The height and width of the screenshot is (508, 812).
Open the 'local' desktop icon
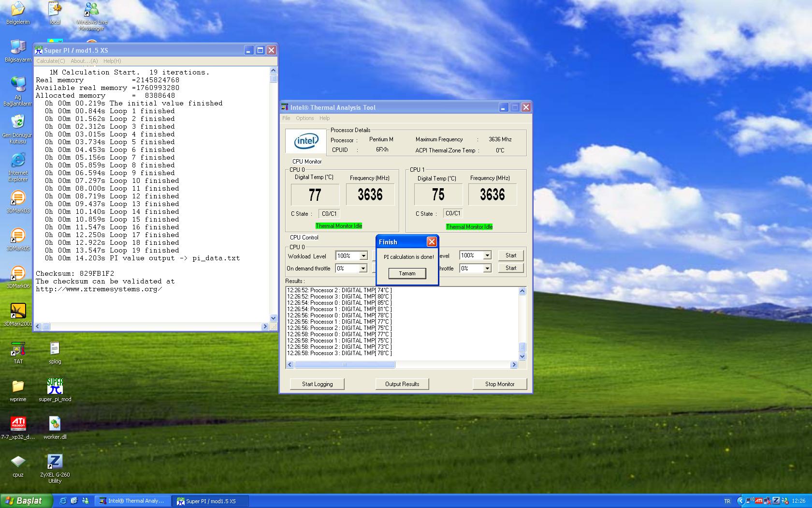coord(55,13)
